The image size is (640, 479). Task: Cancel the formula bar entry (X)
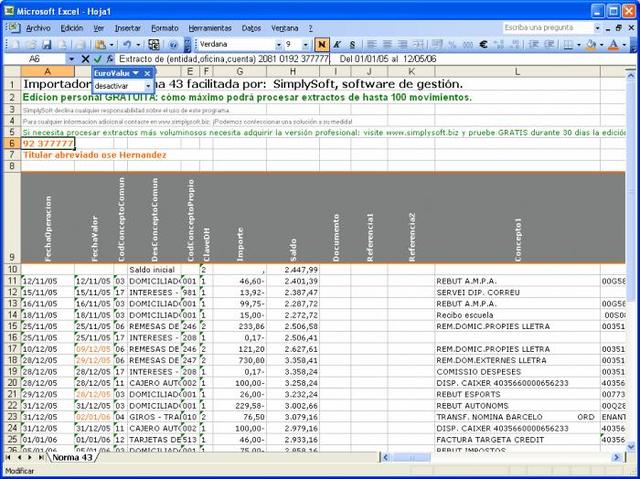point(85,59)
